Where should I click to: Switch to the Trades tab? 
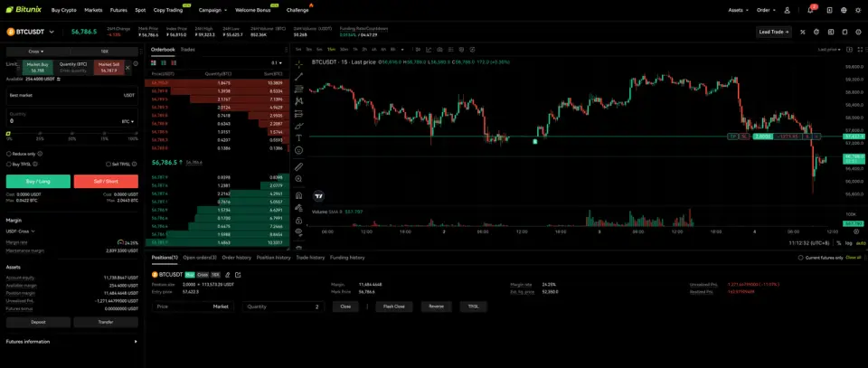[187, 49]
